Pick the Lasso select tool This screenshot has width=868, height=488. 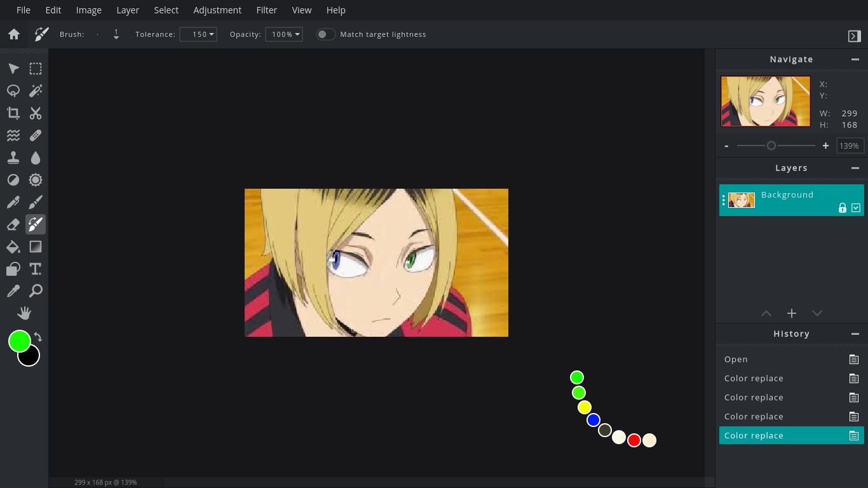(13, 91)
